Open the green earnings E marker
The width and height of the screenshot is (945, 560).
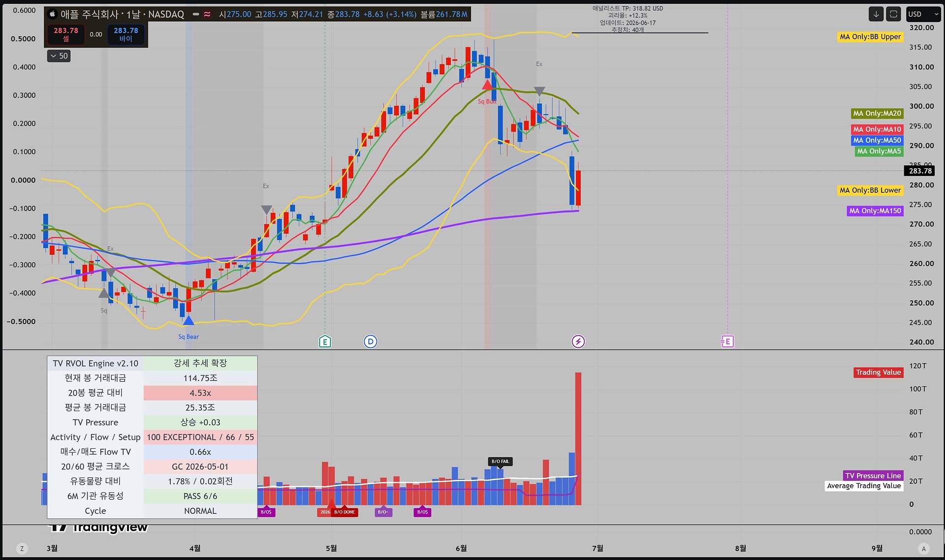click(325, 341)
